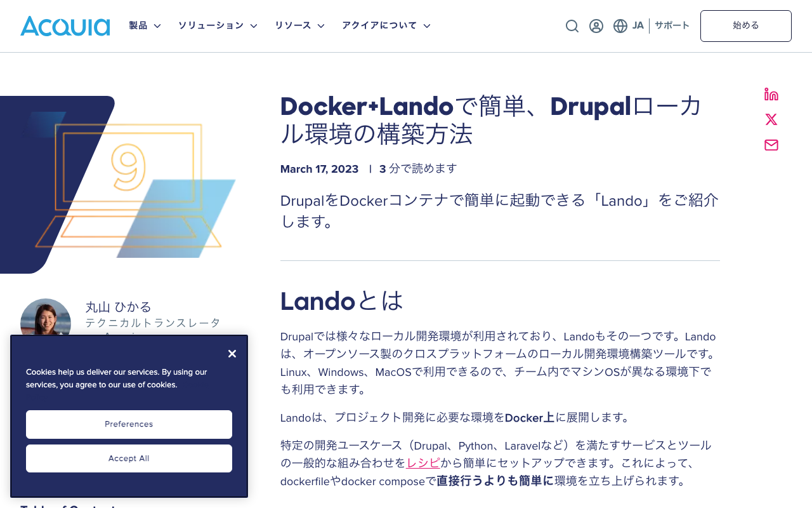Share the article on LinkedIn
812x508 pixels.
pos(771,93)
